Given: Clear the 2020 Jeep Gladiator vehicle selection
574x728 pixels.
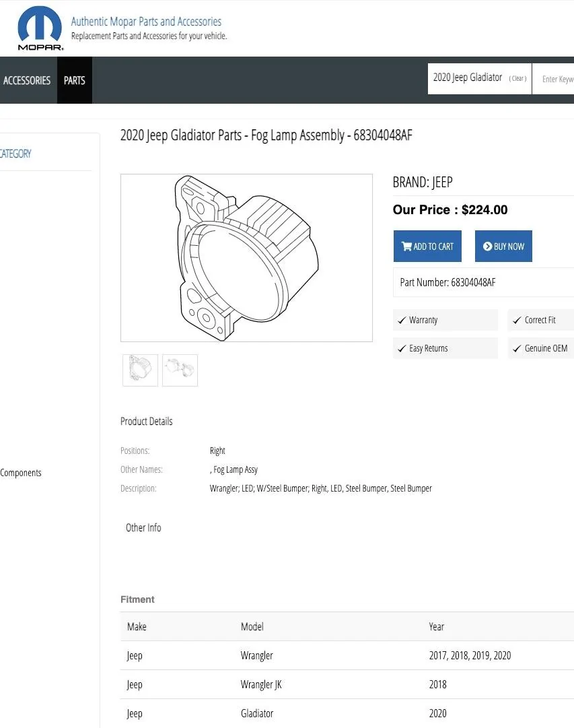Looking at the screenshot, I should tap(518, 79).
